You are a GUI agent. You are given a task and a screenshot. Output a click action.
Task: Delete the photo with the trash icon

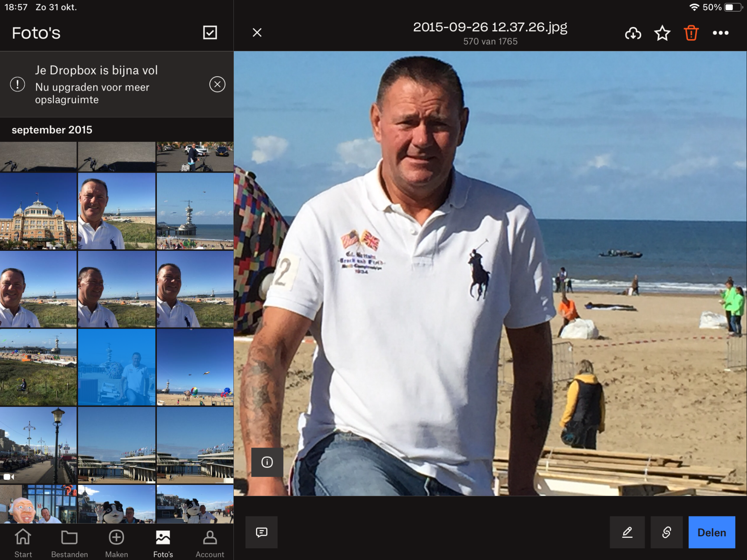pos(691,33)
